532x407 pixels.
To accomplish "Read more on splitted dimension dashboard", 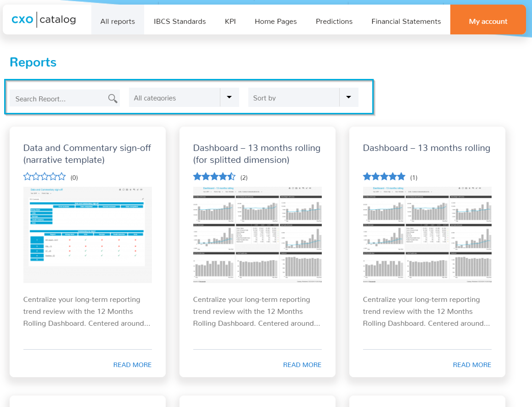I will coord(302,365).
